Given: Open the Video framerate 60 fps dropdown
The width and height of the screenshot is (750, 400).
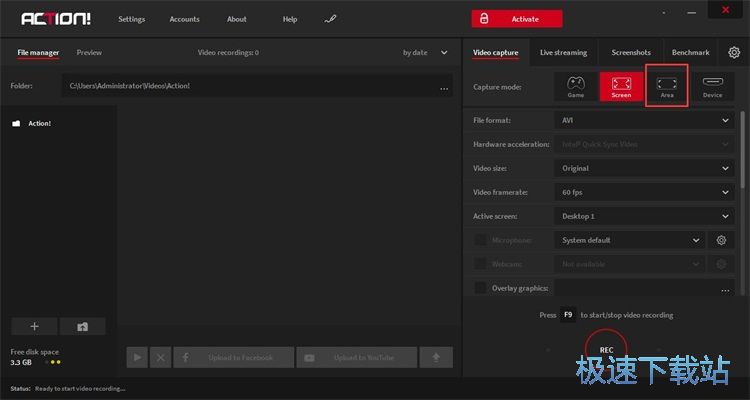Looking at the screenshot, I should coord(644,192).
